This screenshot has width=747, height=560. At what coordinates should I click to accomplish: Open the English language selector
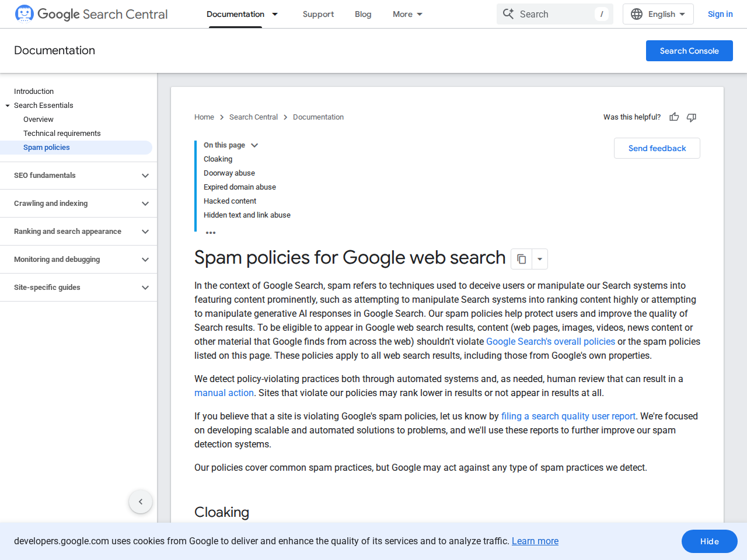tap(658, 14)
